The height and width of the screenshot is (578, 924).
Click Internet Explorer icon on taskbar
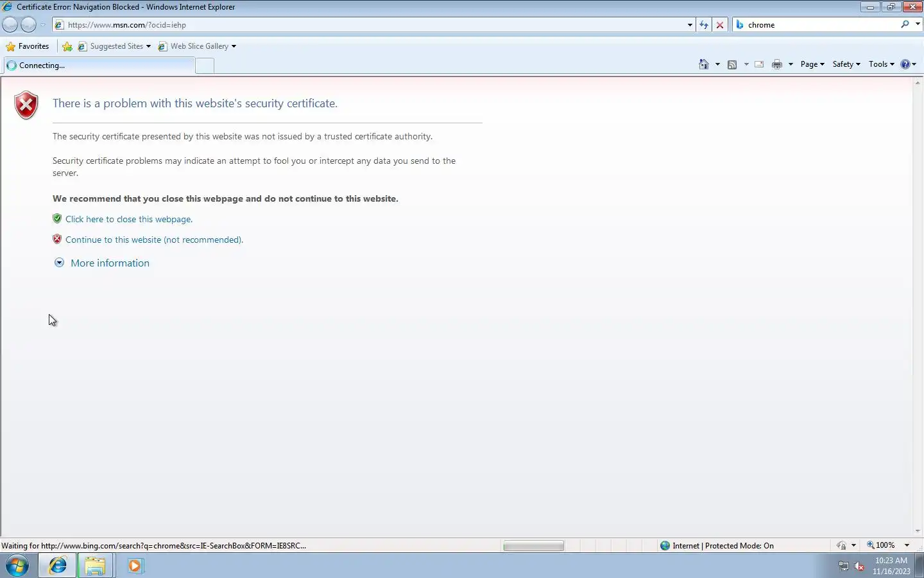point(58,566)
